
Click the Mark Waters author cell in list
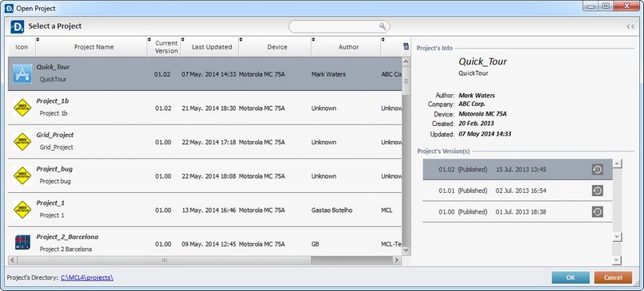point(328,74)
